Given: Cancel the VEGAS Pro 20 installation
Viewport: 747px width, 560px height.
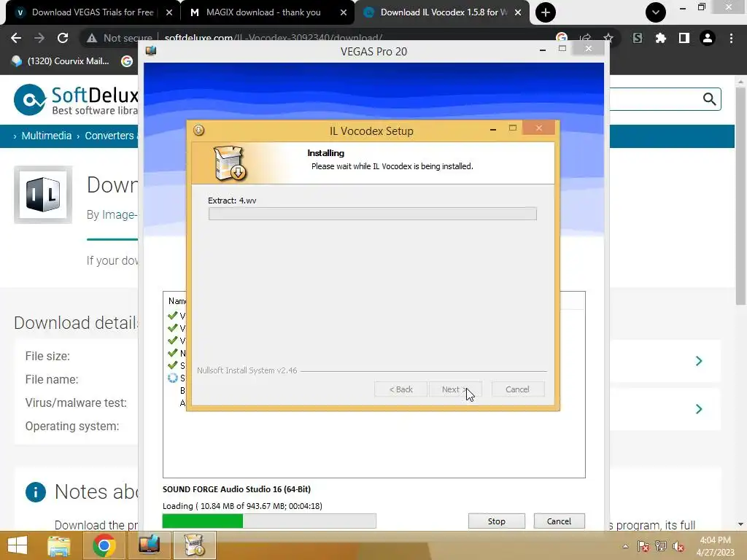Looking at the screenshot, I should click(559, 521).
